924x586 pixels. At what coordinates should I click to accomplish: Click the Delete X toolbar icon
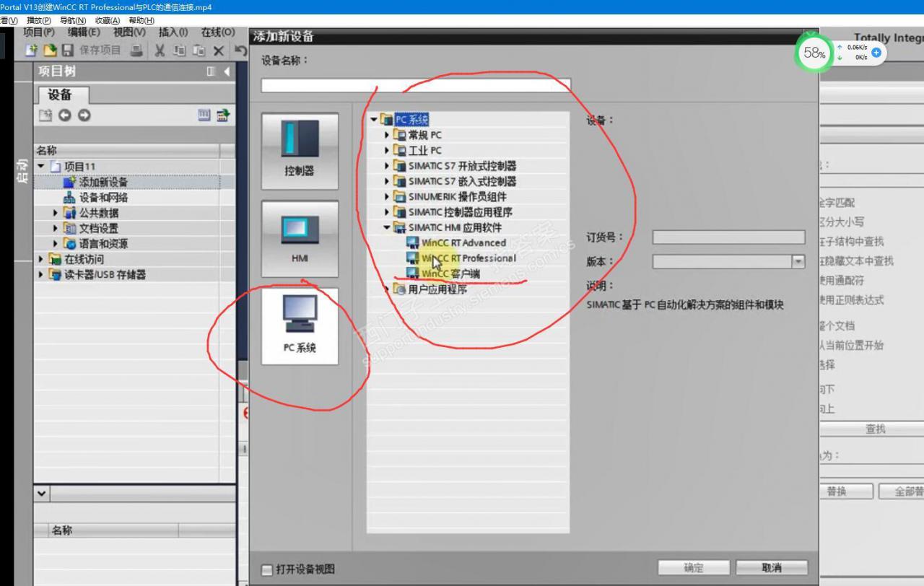pos(218,51)
